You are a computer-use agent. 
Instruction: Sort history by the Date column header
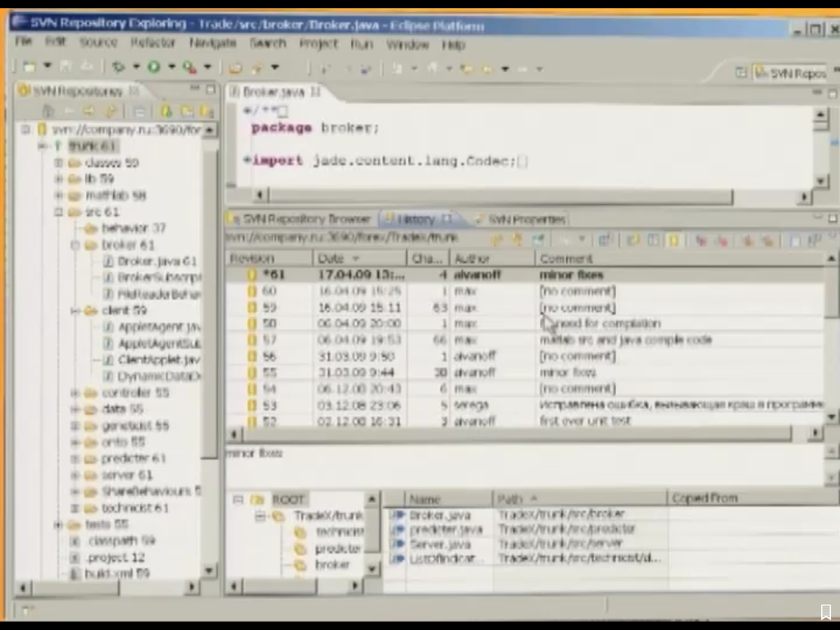(x=359, y=258)
